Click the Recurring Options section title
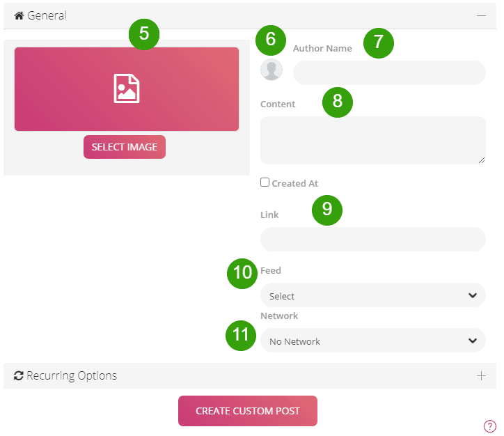The height and width of the screenshot is (436, 504). [x=72, y=376]
